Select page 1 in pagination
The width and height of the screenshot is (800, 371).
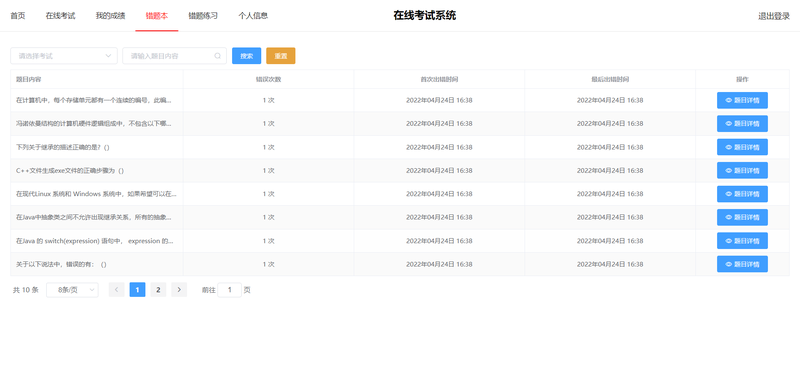point(137,290)
